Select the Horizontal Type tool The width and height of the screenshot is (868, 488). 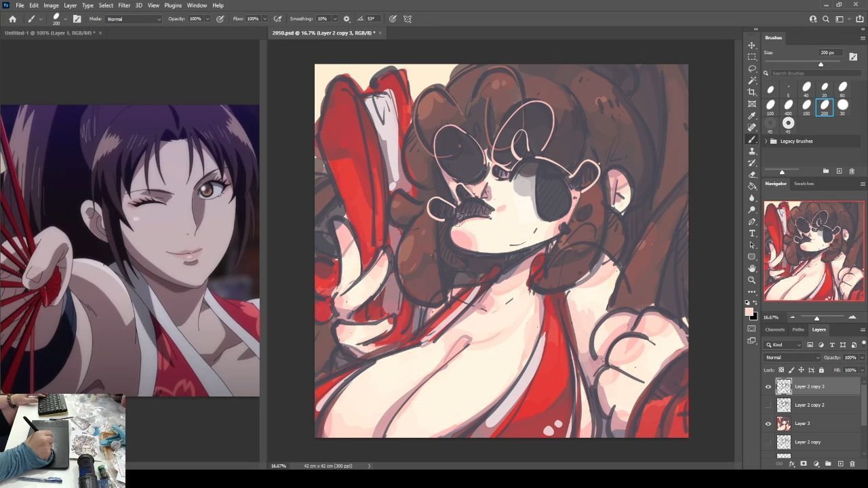pos(751,233)
